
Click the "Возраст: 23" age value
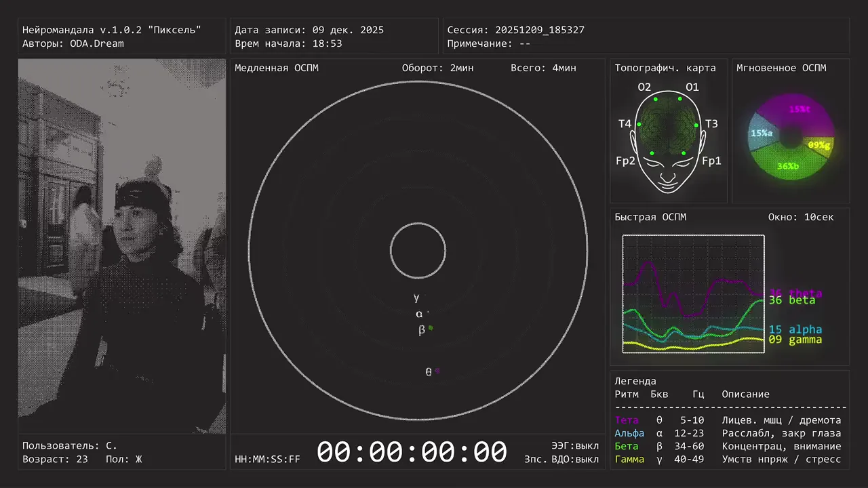pos(55,460)
